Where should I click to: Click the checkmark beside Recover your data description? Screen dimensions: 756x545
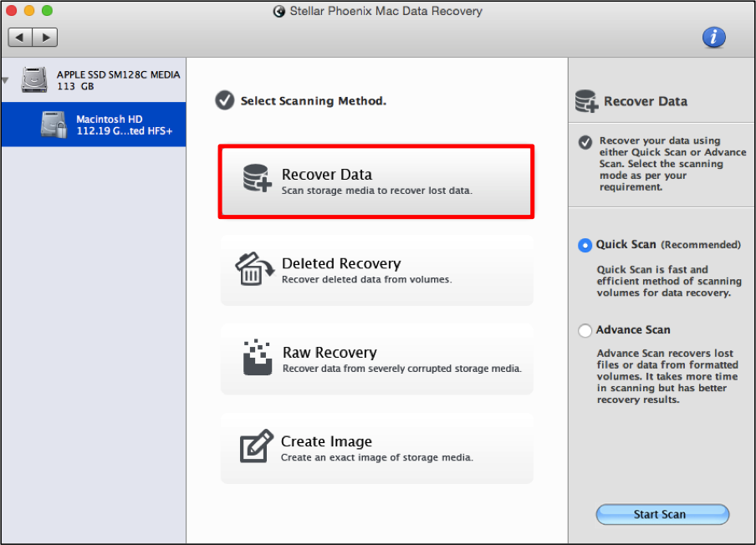[x=585, y=143]
